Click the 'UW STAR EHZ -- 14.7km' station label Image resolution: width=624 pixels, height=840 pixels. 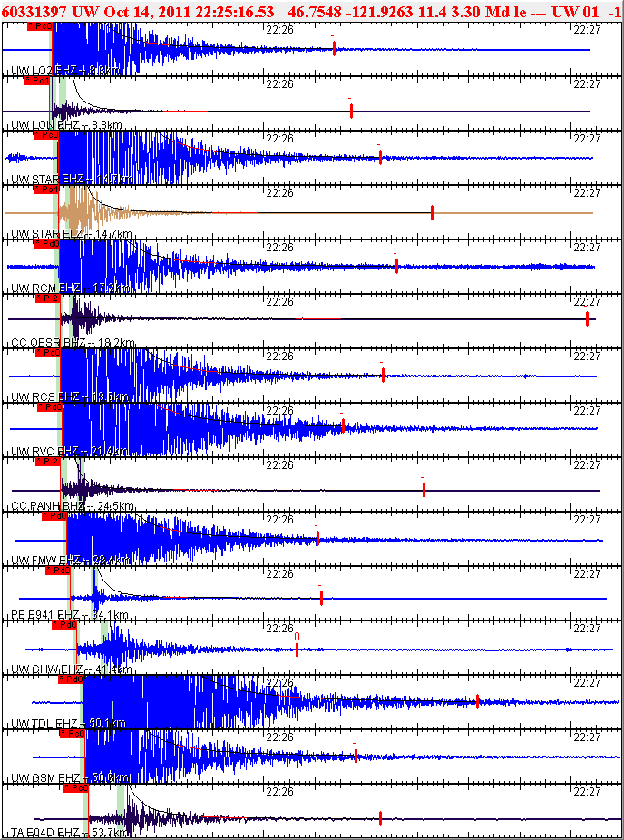(73, 180)
